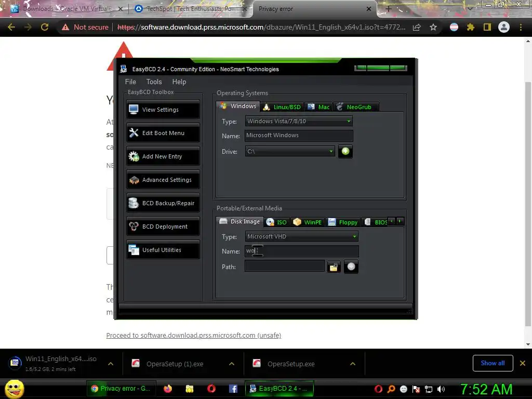
Task: Open options for OperaSetup (1).exe download
Action: [x=232, y=364]
